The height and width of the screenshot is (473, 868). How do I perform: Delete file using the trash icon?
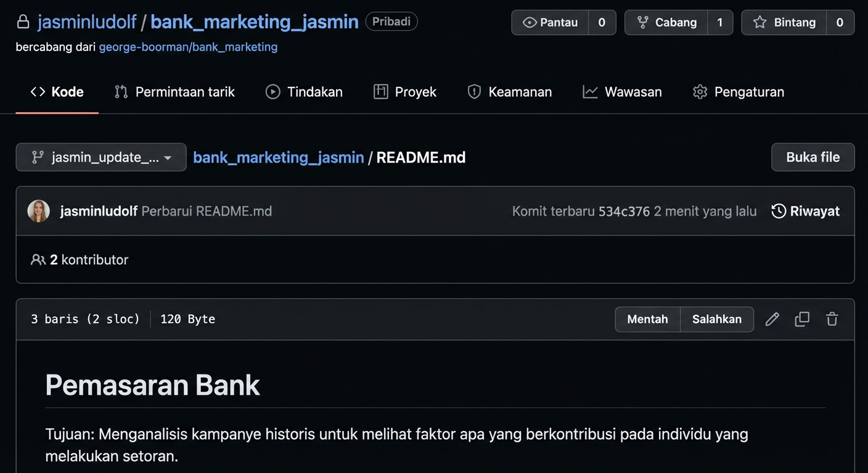click(x=832, y=319)
